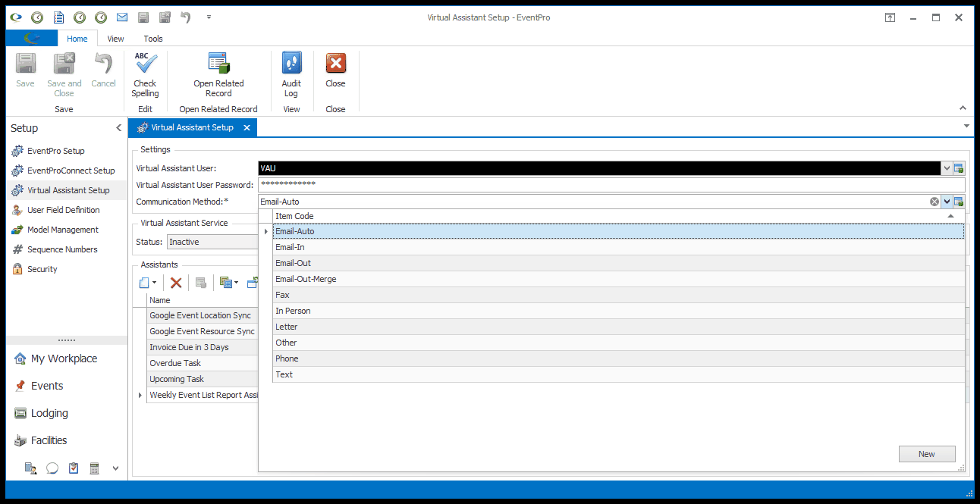Select Fax from the dropdown list
The width and height of the screenshot is (980, 504).
(618, 295)
